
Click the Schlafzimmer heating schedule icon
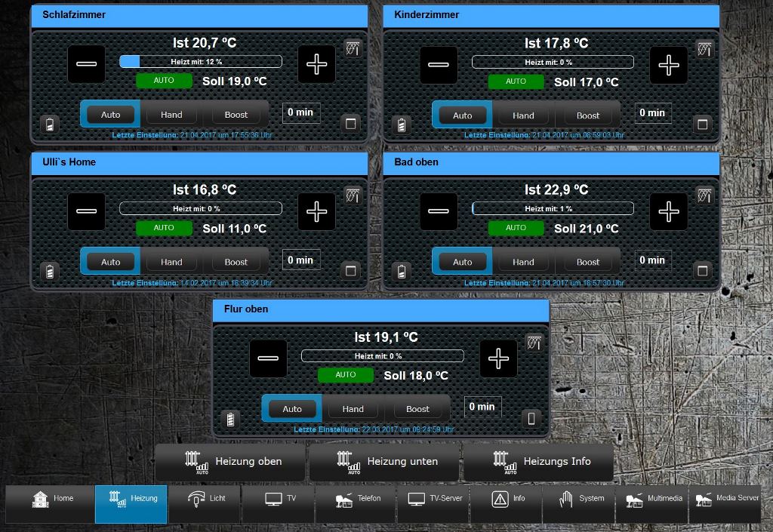(x=353, y=48)
